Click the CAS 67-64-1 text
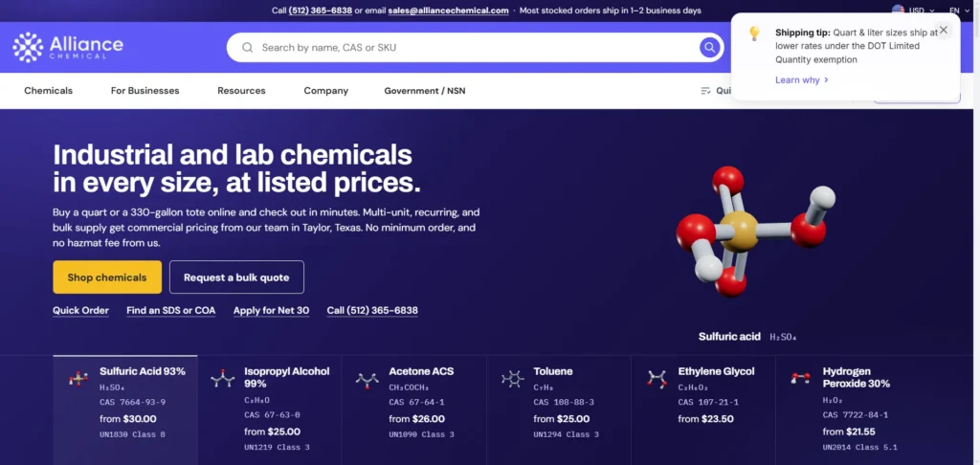This screenshot has width=980, height=465. [x=417, y=403]
